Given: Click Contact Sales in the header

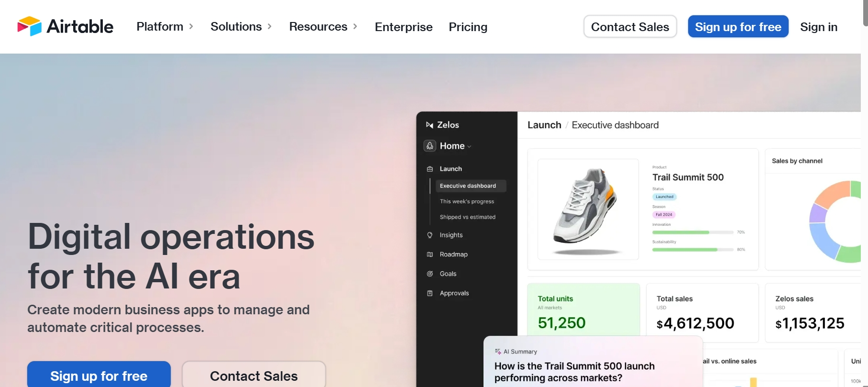Looking at the screenshot, I should coord(630,27).
